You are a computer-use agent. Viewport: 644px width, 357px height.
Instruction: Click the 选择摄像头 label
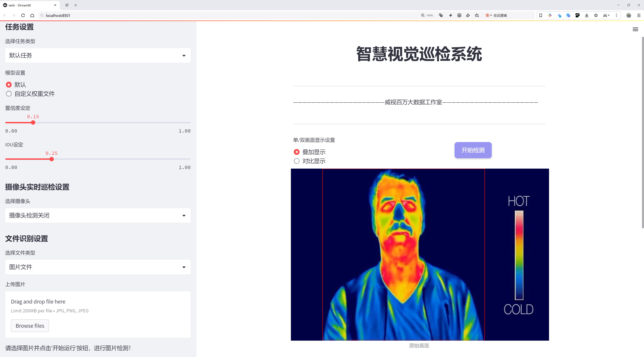(18, 201)
